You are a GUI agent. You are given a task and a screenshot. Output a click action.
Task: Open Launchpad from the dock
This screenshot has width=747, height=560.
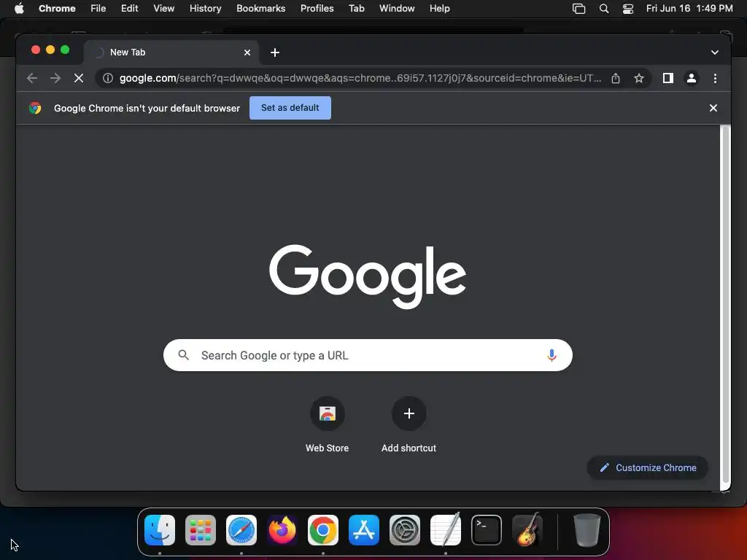[x=201, y=530]
